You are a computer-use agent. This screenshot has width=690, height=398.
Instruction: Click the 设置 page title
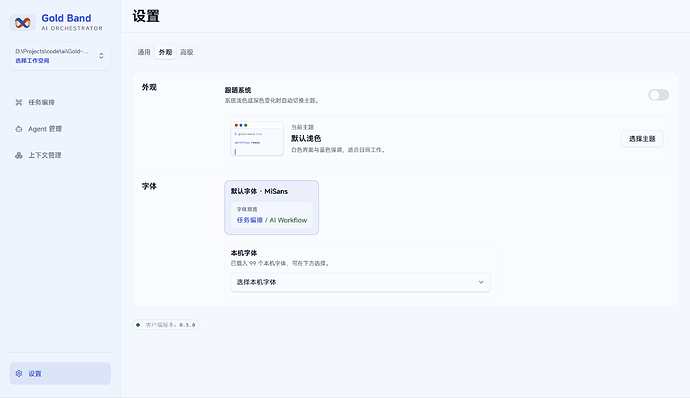(146, 16)
